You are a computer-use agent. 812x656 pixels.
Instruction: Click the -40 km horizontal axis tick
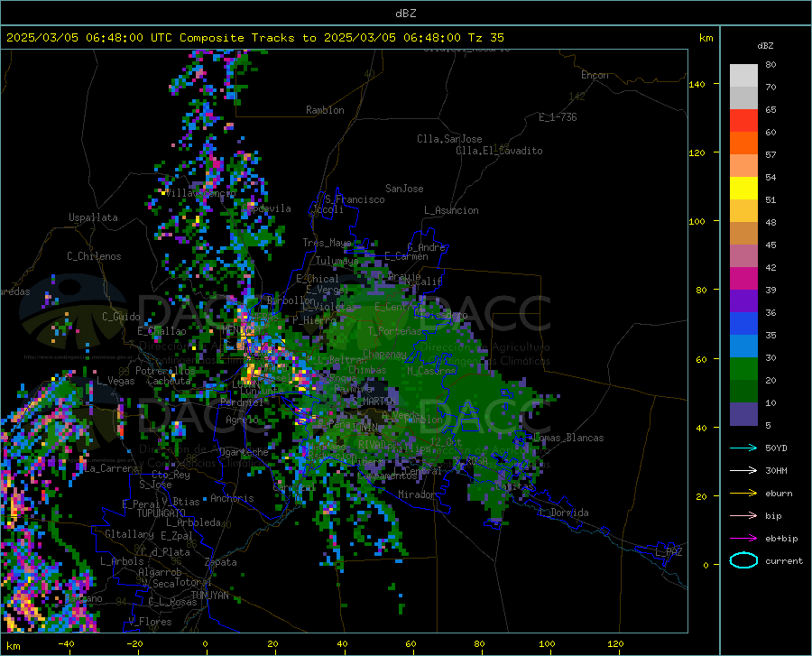[66, 643]
